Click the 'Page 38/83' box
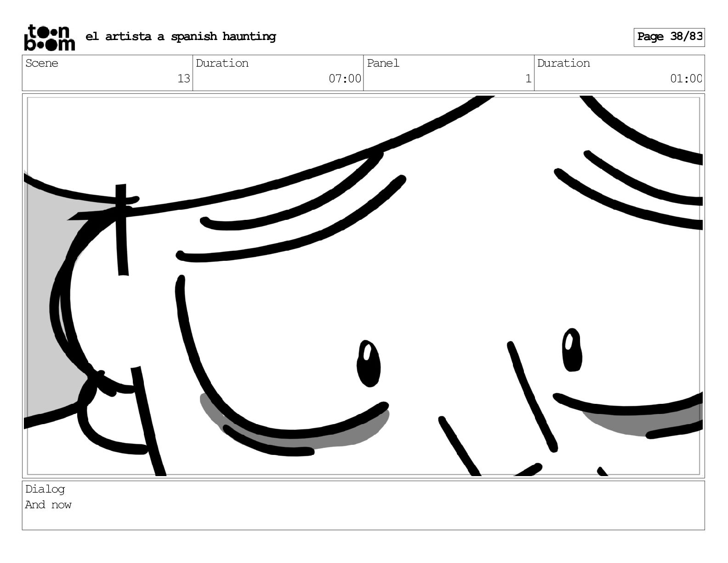 [669, 37]
